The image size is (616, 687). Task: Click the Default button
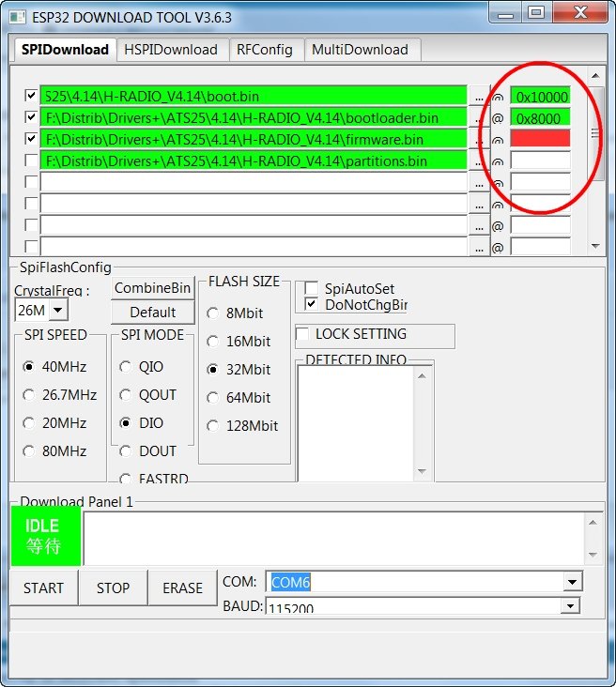pyautogui.click(x=152, y=312)
